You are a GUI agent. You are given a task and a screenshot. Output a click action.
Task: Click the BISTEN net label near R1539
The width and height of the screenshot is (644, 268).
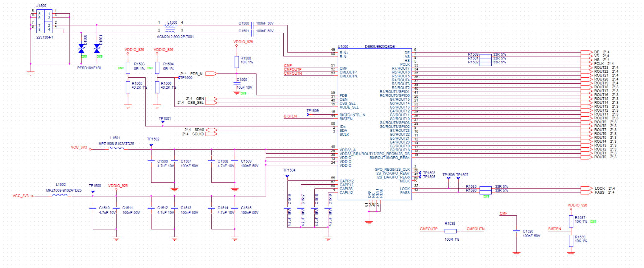click(554, 229)
